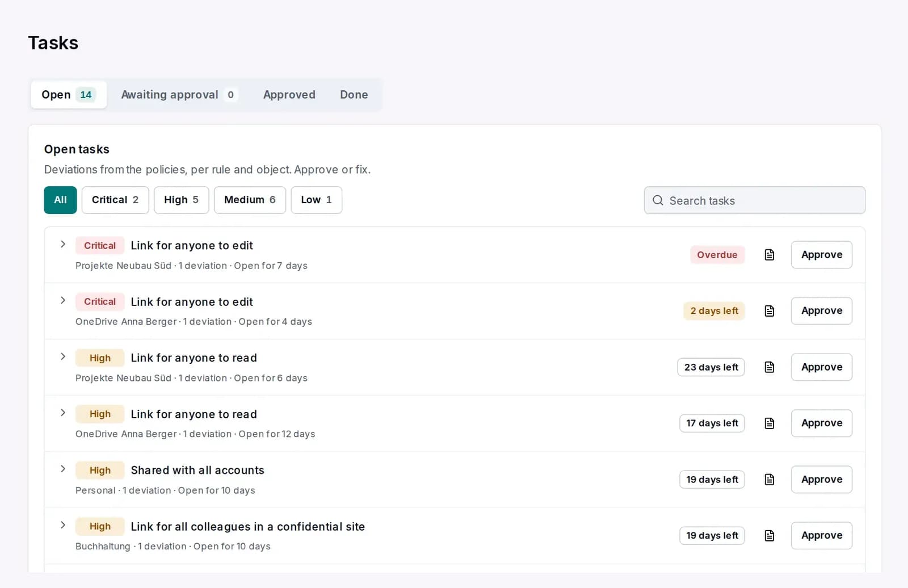Click the Overdue status badge
This screenshot has width=908, height=588.
pyautogui.click(x=717, y=255)
